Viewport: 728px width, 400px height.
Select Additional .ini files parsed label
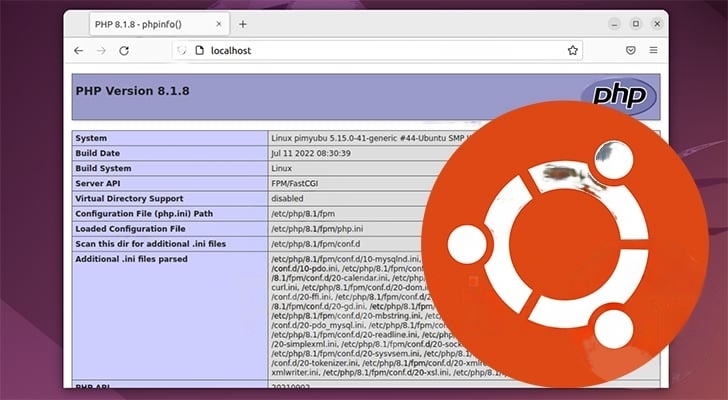[131, 259]
